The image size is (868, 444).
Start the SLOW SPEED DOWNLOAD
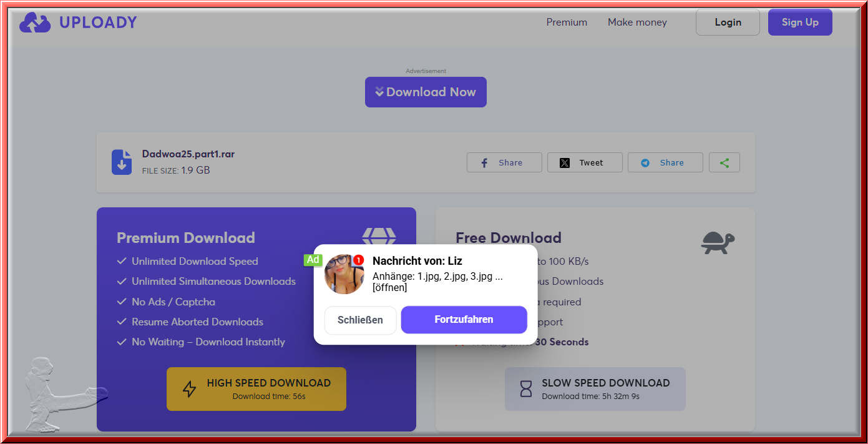pos(595,389)
